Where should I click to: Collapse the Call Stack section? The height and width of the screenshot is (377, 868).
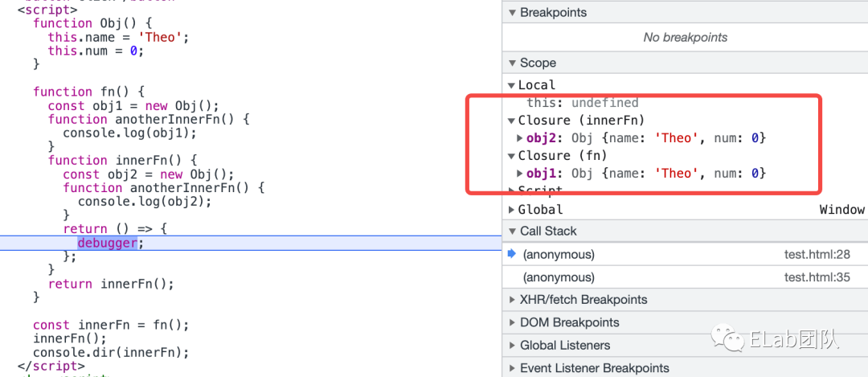511,232
